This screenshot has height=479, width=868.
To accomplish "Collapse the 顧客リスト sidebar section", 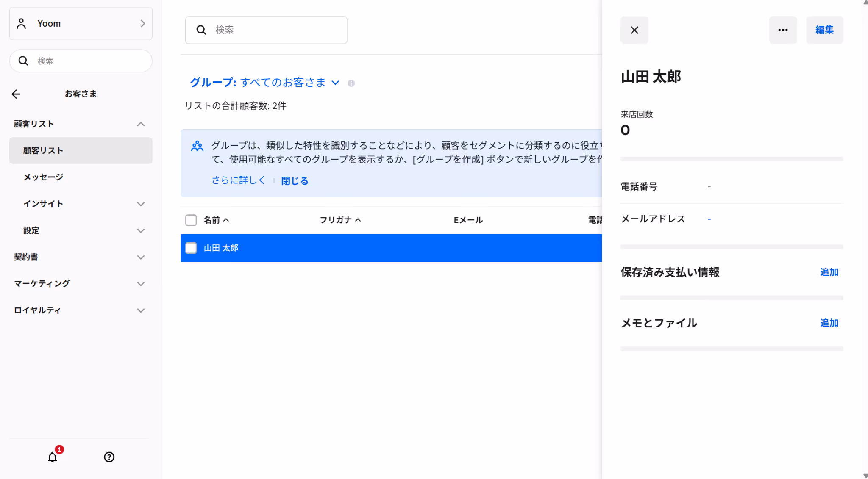I will pos(141,124).
